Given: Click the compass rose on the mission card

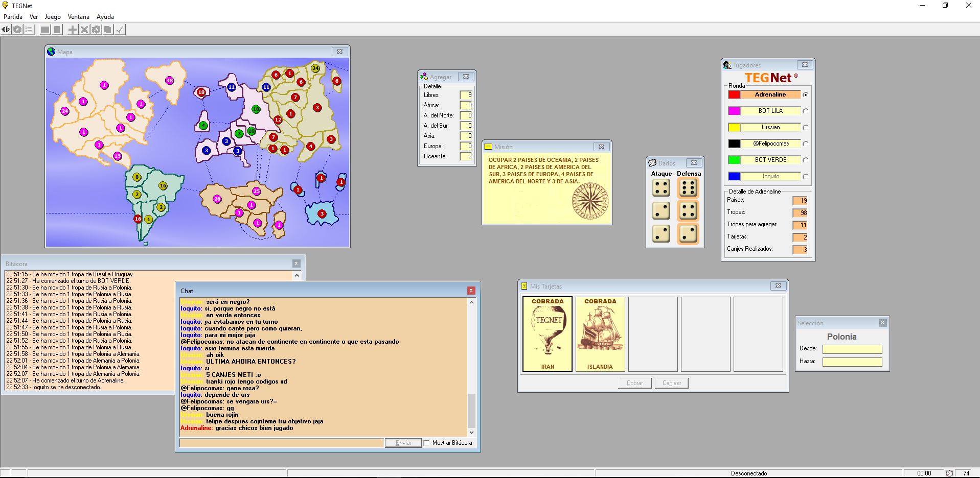Looking at the screenshot, I should tap(589, 201).
